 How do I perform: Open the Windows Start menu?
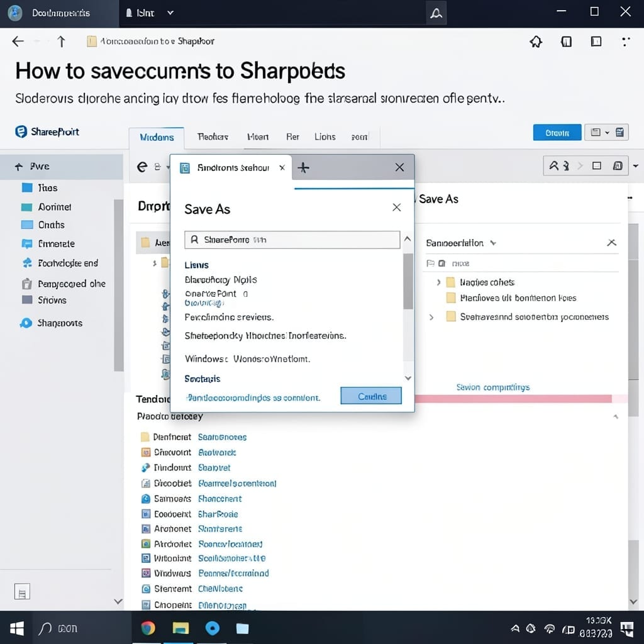click(x=16, y=628)
